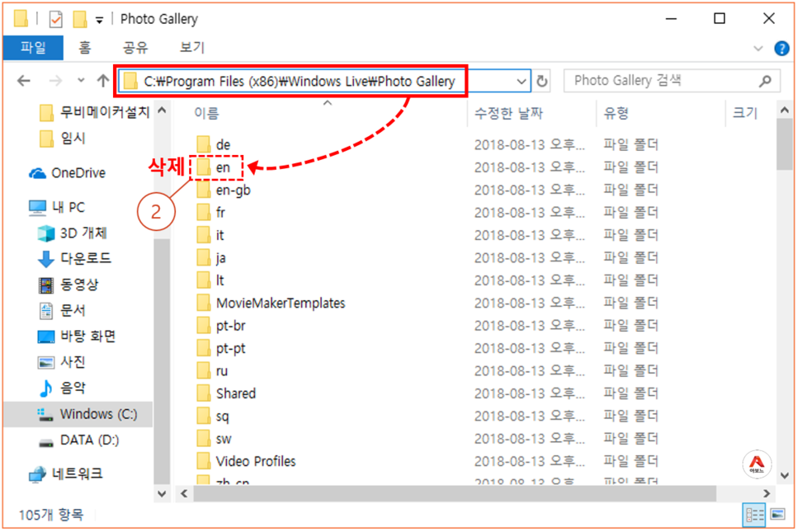The image size is (797, 532).
Task: Open Customize Quick Access Toolbar dropdown
Action: coord(100,21)
